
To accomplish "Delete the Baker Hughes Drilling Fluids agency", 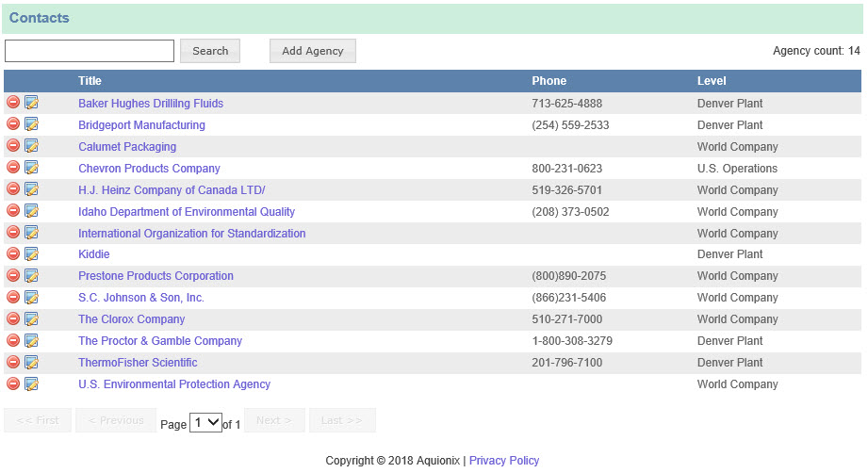I will [x=13, y=103].
